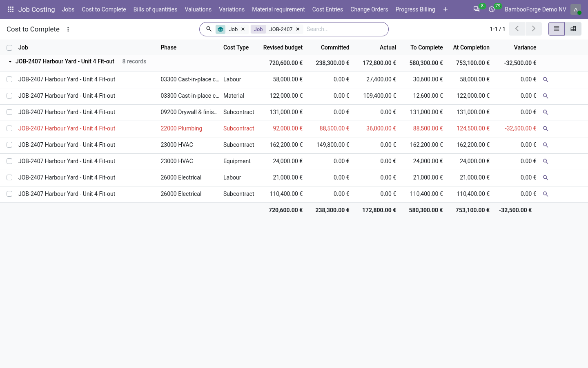
Task: Go to the next page of records
Action: pyautogui.click(x=533, y=29)
